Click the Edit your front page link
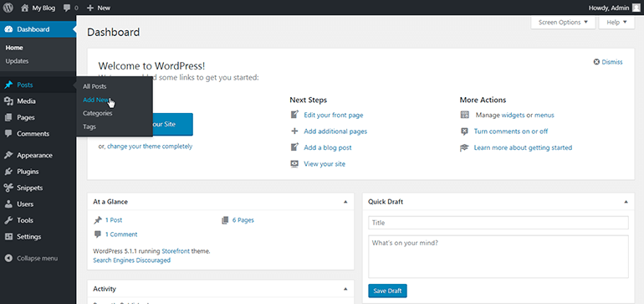This screenshot has width=644, height=304. coord(334,116)
